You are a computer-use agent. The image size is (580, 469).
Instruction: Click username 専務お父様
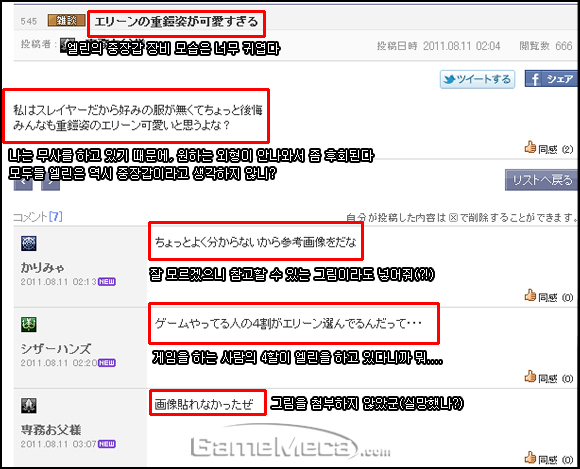(x=51, y=430)
